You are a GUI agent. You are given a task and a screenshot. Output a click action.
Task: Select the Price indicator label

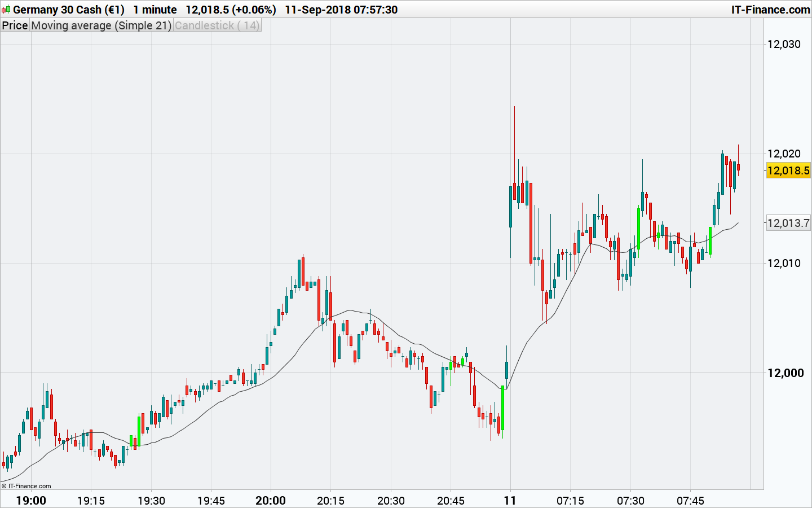pos(15,25)
